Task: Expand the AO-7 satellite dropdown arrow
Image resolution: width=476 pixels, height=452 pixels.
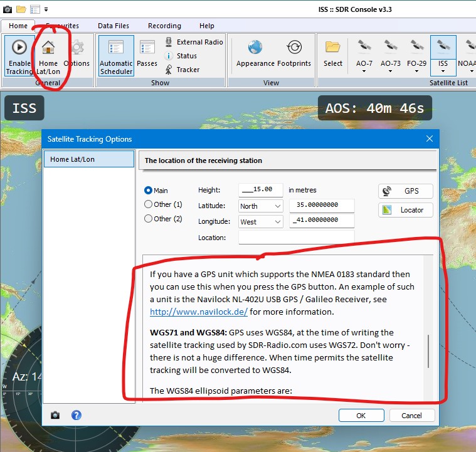Action: [x=364, y=71]
